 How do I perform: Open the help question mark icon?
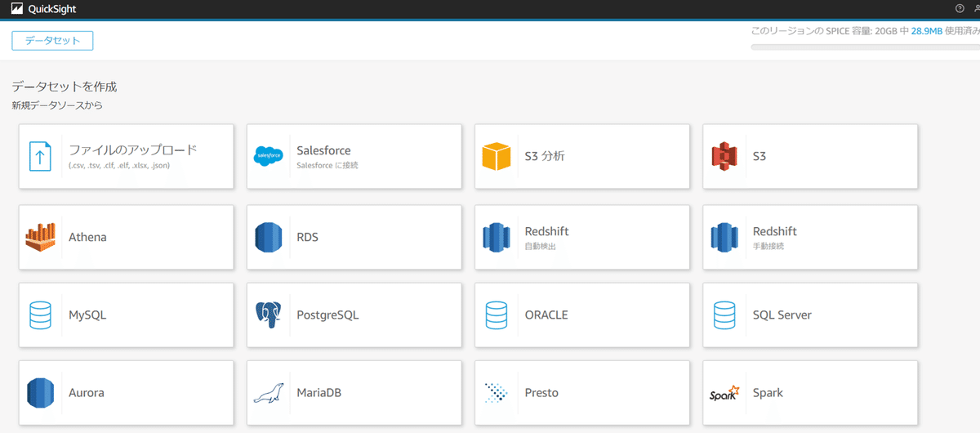[x=960, y=8]
